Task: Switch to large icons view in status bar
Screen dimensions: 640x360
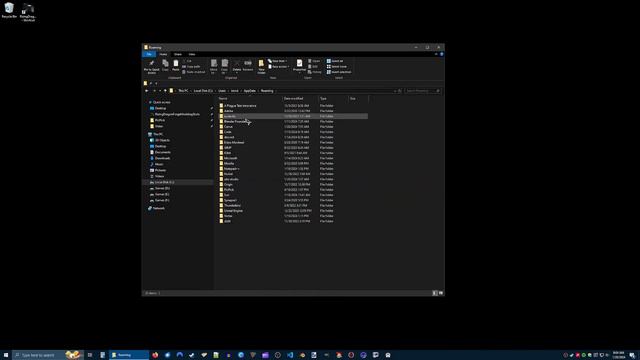Action: tap(441, 293)
